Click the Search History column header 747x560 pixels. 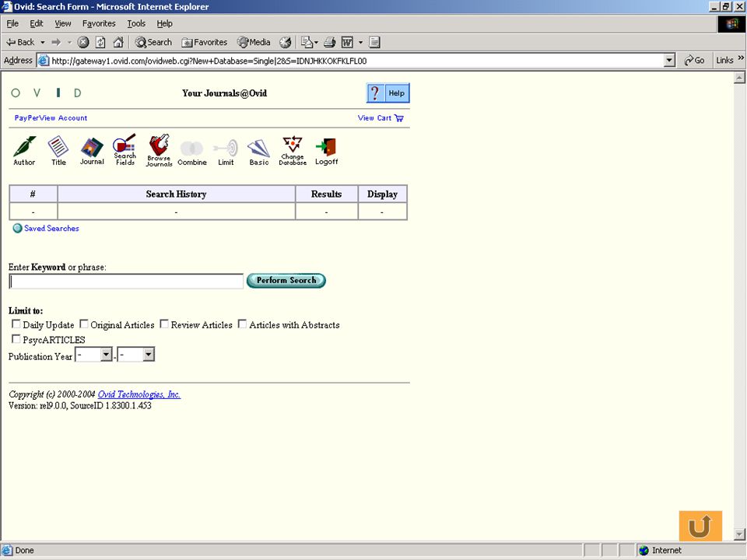coord(177,194)
